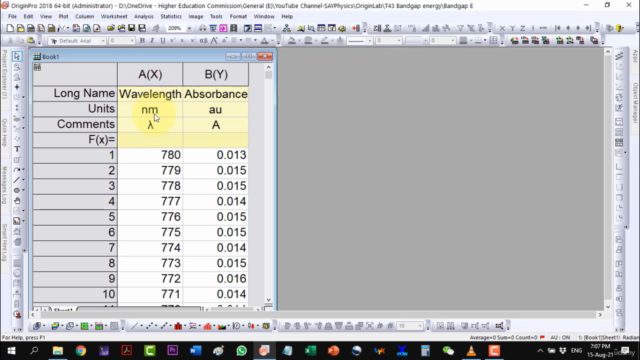Select the Zoom In tool
This screenshot has width=640, height=360.
[x=17, y=67]
